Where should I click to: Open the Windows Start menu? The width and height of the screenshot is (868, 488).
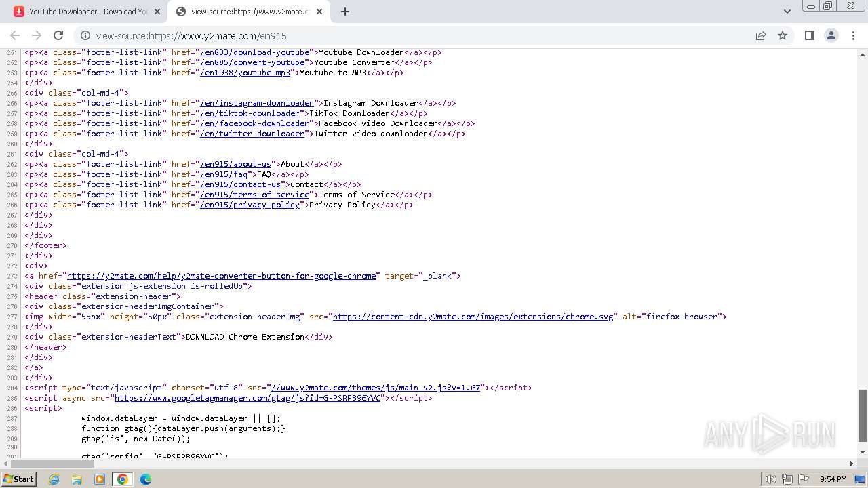tap(18, 479)
